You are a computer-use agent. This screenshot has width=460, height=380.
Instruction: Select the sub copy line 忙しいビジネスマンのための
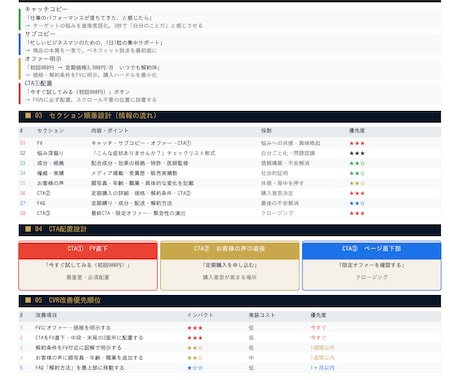[x=95, y=43]
